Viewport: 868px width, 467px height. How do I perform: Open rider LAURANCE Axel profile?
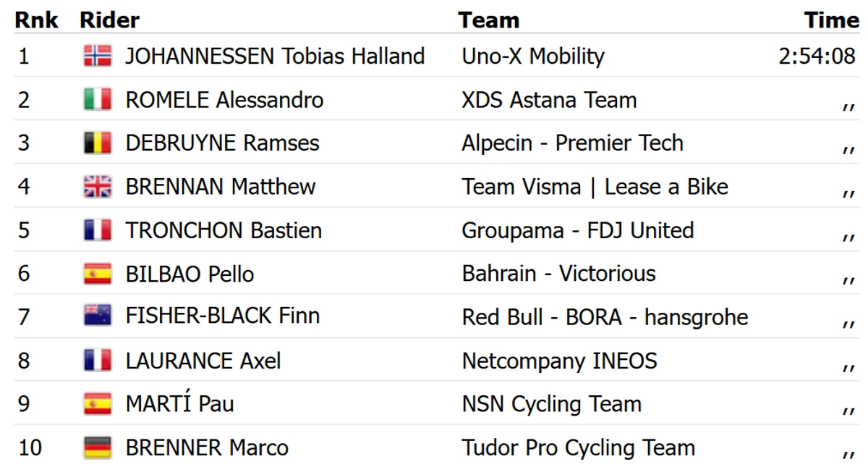pos(203,361)
